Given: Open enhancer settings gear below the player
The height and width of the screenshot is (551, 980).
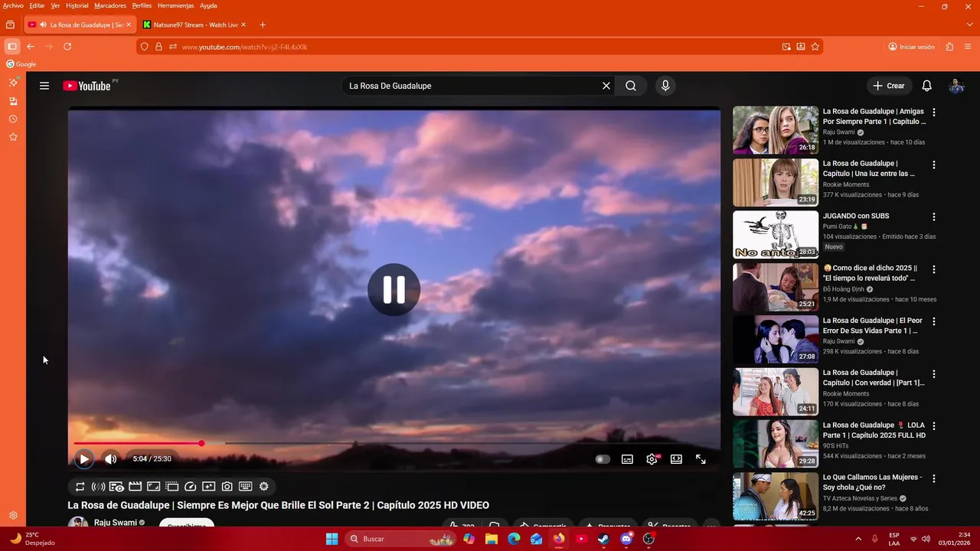Looking at the screenshot, I should (x=264, y=486).
